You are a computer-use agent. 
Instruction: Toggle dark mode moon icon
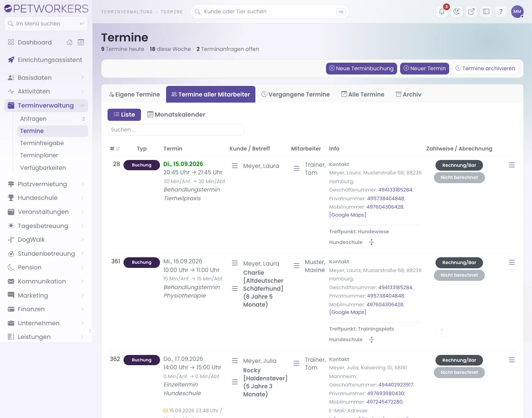pyautogui.click(x=456, y=11)
